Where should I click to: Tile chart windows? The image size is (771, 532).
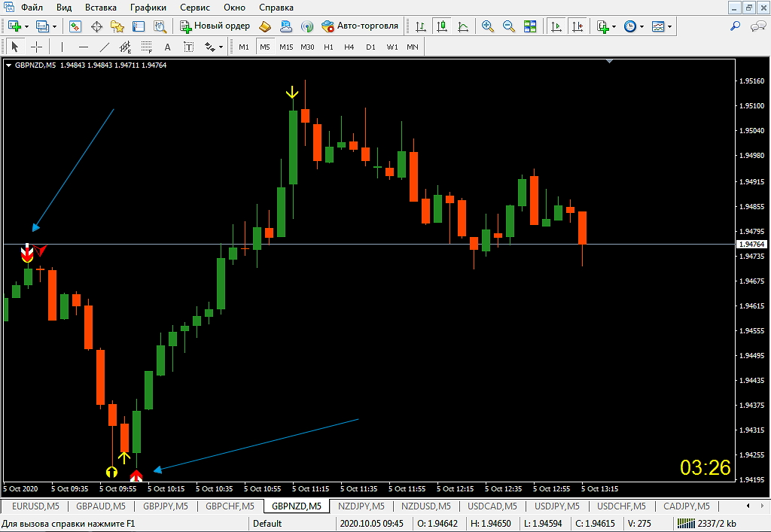530,26
